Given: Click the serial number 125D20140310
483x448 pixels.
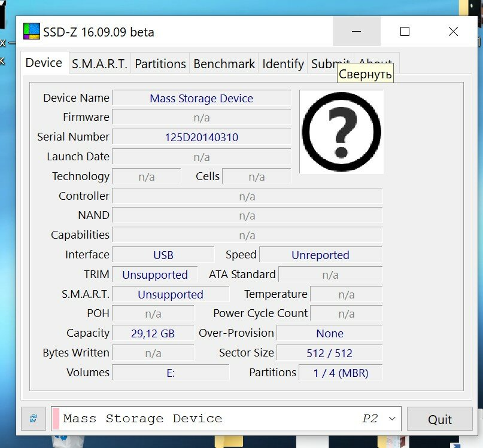Looking at the screenshot, I should (202, 138).
